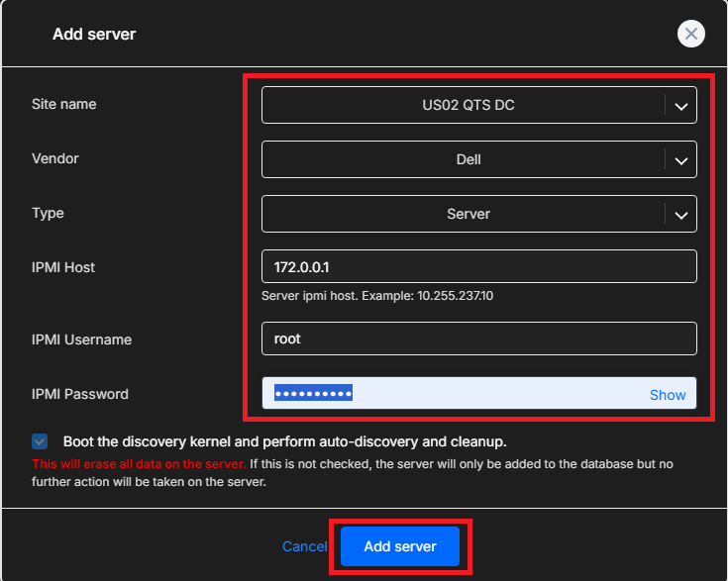
Task: Close the Add server dialog with X icon
Action: point(690,34)
